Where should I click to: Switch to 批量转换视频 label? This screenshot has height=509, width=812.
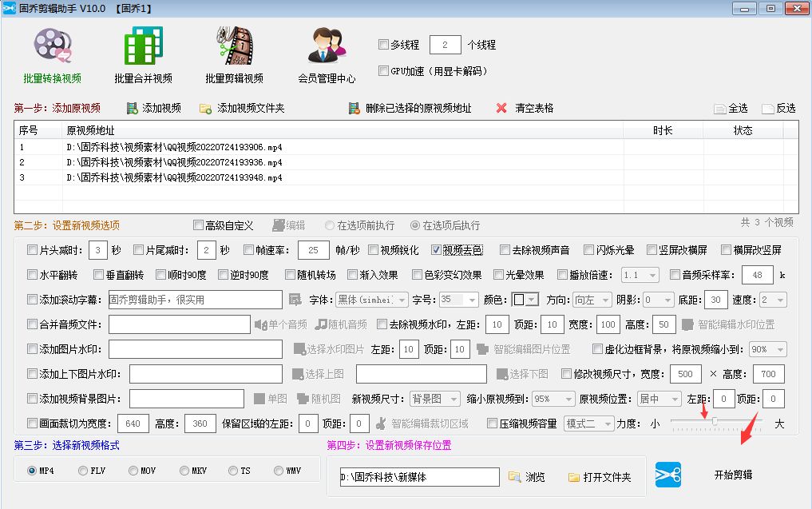[53, 79]
